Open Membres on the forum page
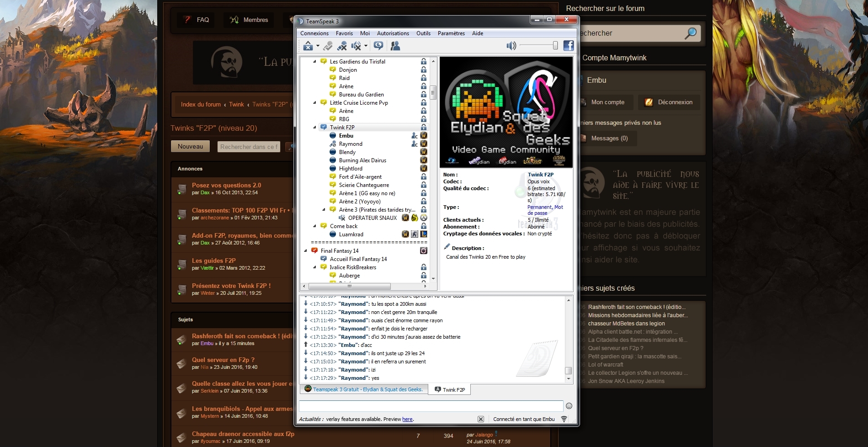Image resolution: width=868 pixels, height=447 pixels. coord(249,20)
